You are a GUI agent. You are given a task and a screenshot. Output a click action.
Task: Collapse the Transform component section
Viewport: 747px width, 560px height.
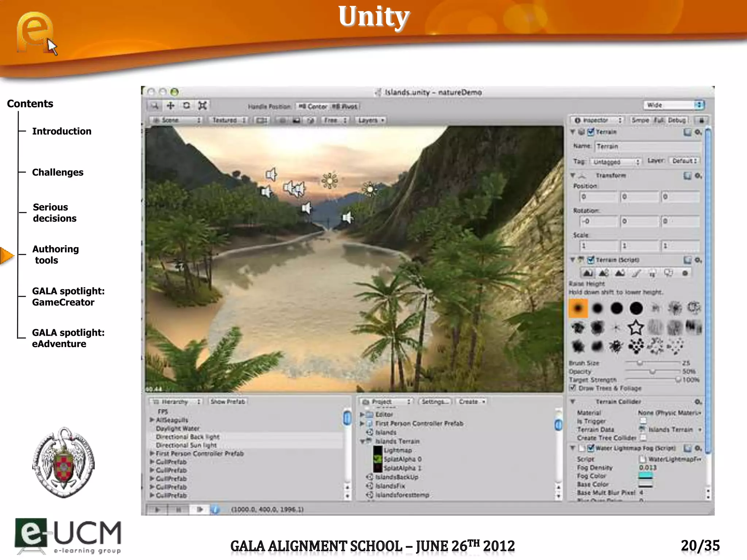click(x=573, y=175)
